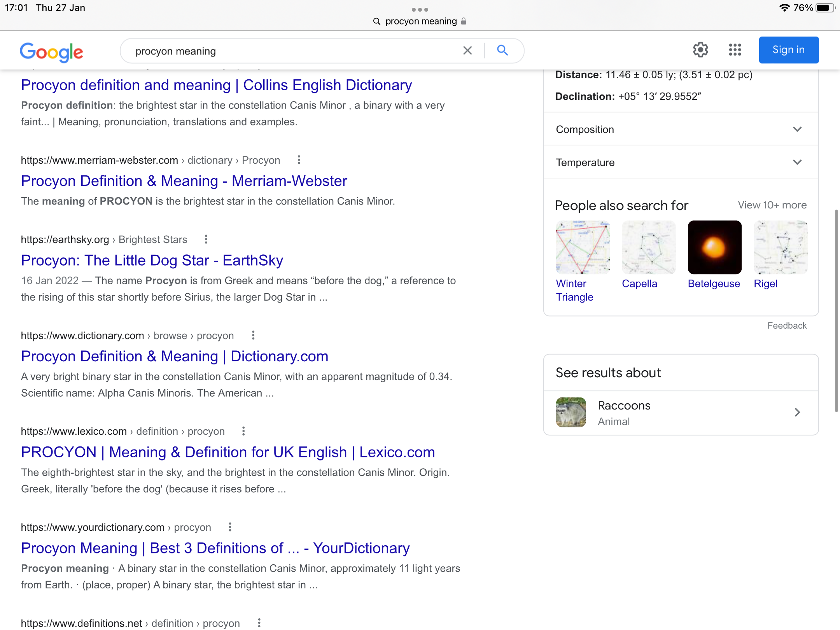
Task: Open options menu for lexico.com result
Action: coord(243,431)
